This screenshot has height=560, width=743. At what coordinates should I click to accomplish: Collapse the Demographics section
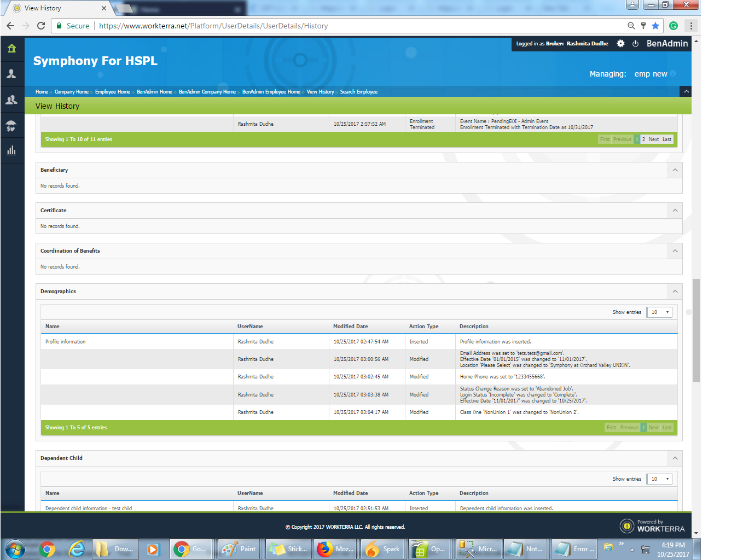(x=675, y=291)
